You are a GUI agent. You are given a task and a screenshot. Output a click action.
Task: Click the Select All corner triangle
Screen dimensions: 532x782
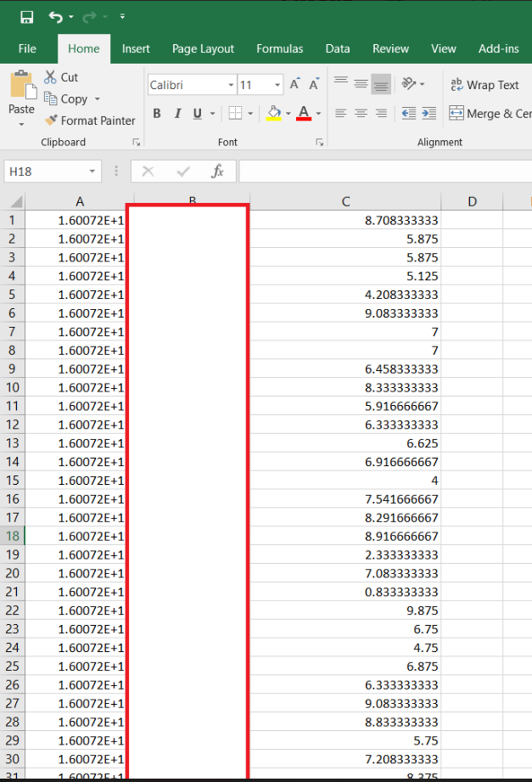15,201
